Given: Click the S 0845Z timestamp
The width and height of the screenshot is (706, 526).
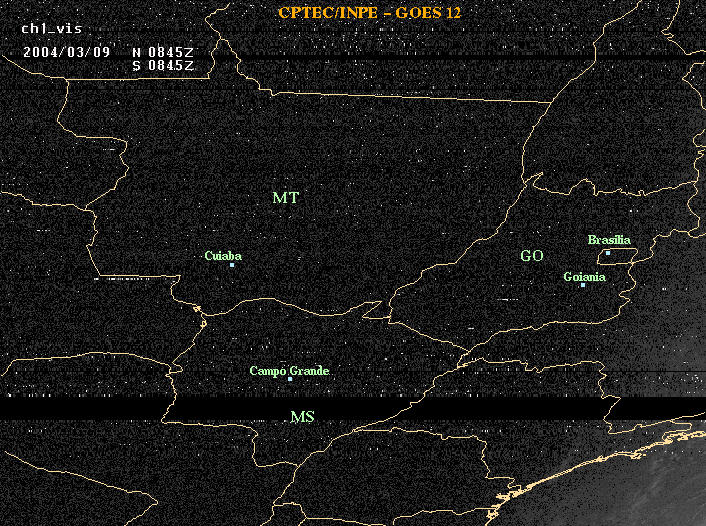Looking at the screenshot, I should (x=163, y=65).
